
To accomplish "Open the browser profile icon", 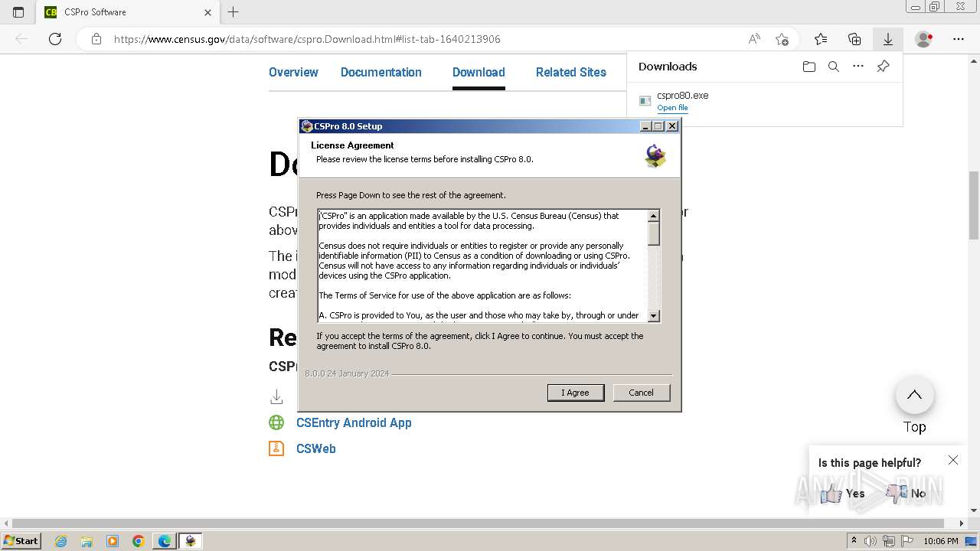I will pyautogui.click(x=924, y=39).
